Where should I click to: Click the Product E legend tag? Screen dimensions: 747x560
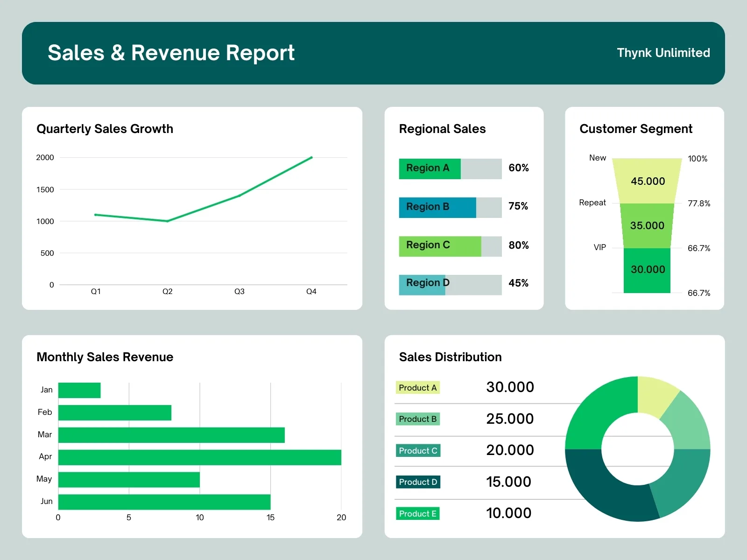click(x=417, y=514)
